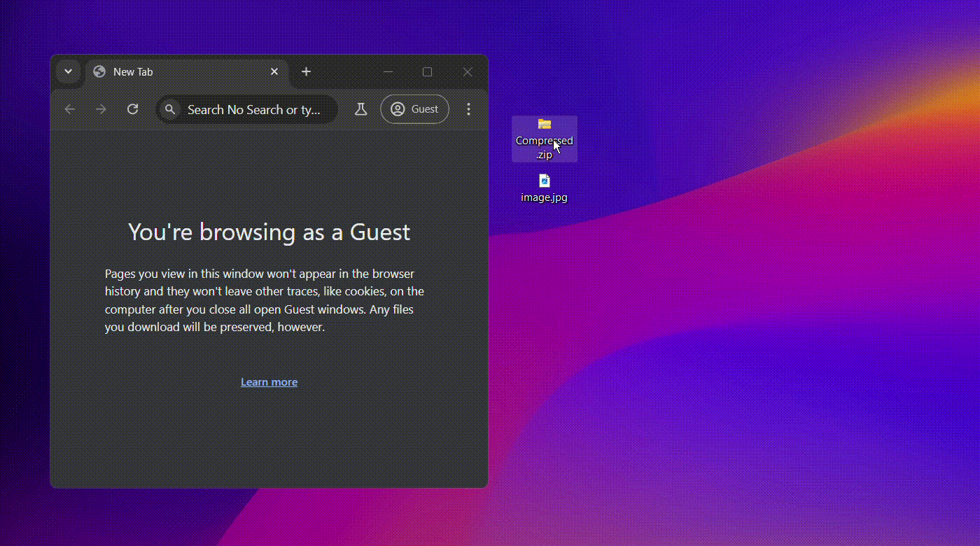
Task: Click the search magnifier icon in address bar
Action: click(x=170, y=109)
